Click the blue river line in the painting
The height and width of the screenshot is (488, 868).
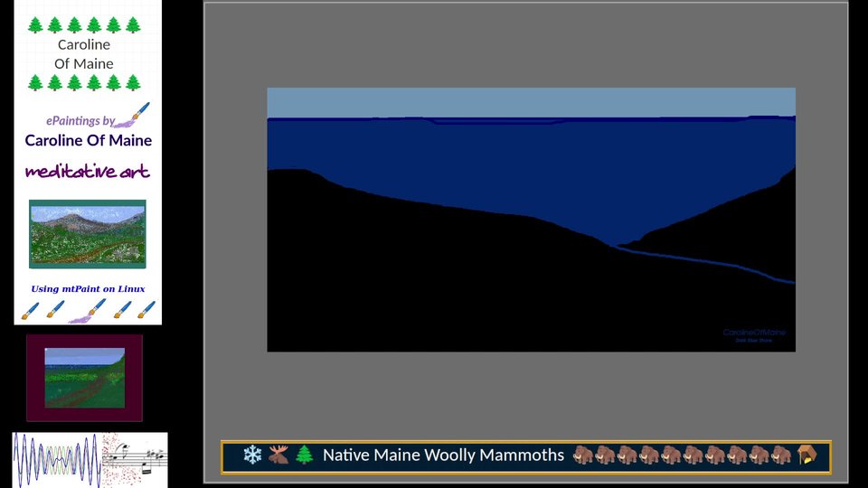[x=706, y=263]
